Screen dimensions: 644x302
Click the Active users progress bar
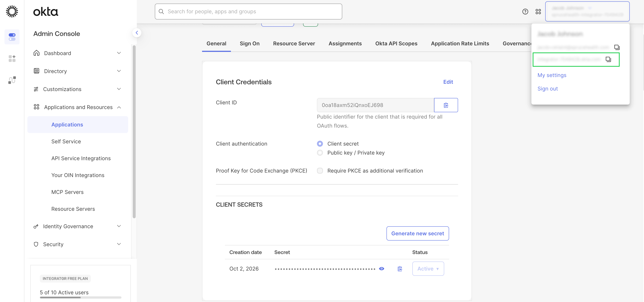[x=81, y=297]
